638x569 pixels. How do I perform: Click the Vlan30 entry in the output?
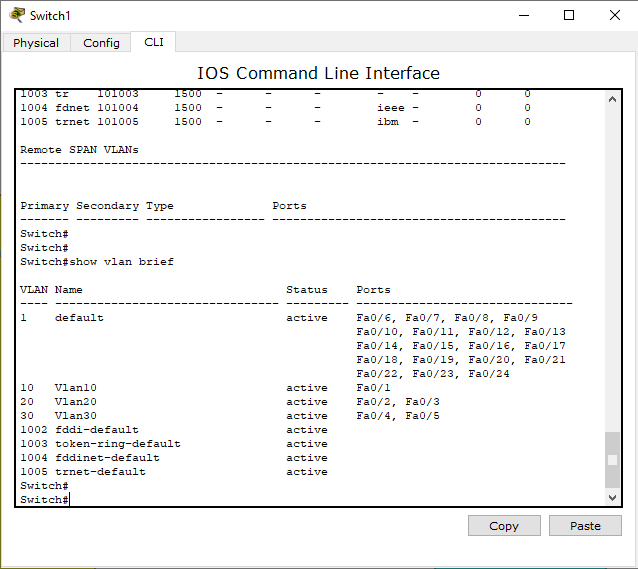[x=76, y=416]
